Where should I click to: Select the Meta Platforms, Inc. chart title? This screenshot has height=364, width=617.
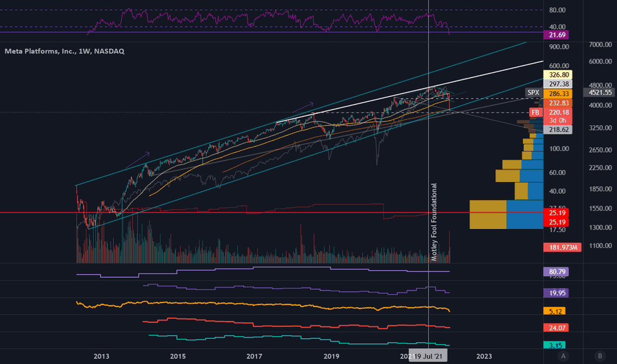click(64, 51)
